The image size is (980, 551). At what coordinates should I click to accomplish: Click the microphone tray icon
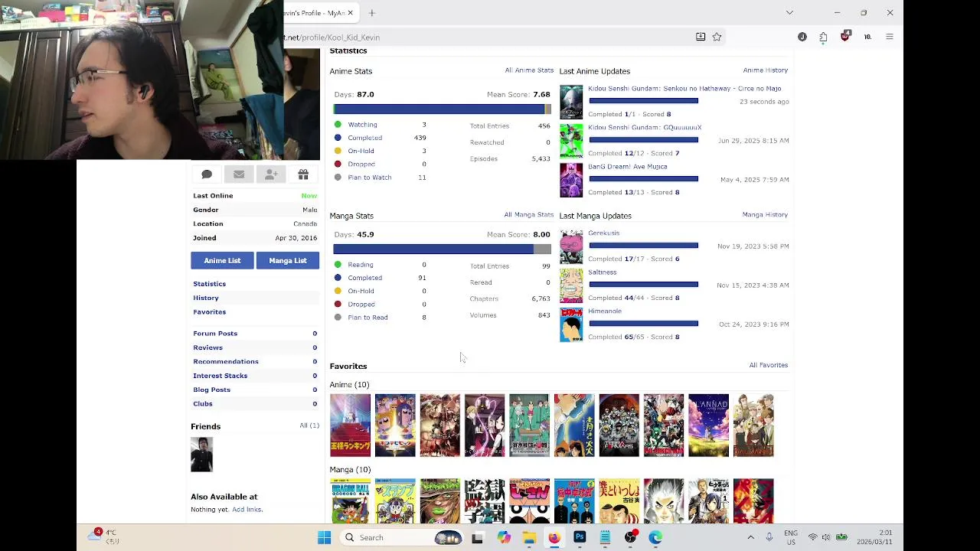pyautogui.click(x=769, y=537)
